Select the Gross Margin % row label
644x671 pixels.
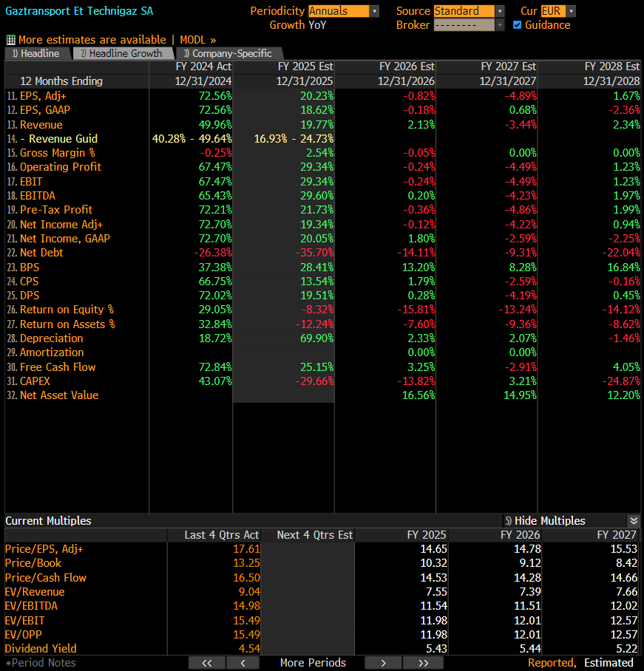pyautogui.click(x=58, y=153)
